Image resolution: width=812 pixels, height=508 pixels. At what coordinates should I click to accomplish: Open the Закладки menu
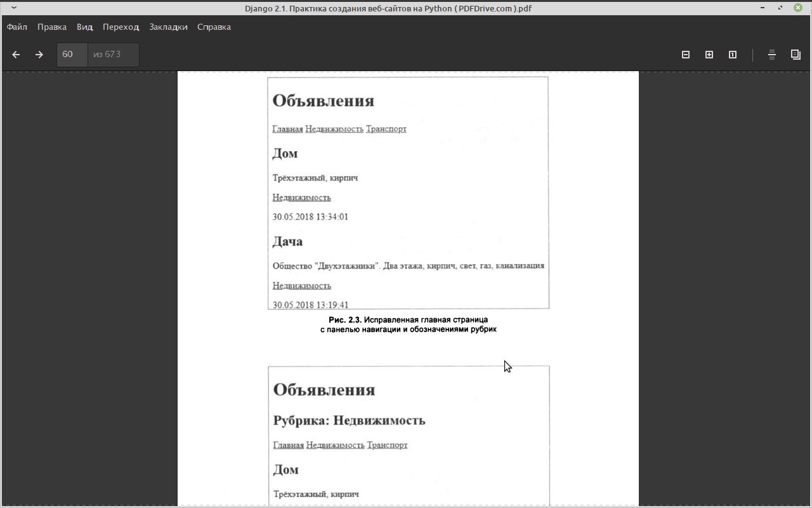[168, 27]
